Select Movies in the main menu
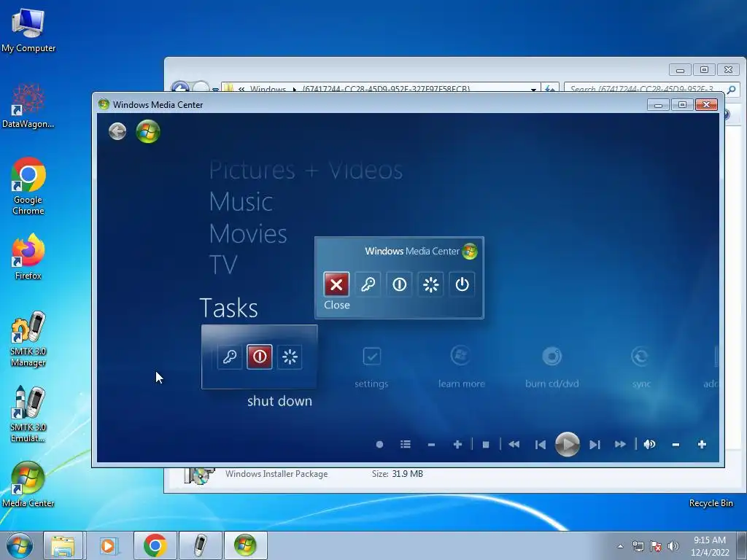The image size is (747, 560). [248, 233]
